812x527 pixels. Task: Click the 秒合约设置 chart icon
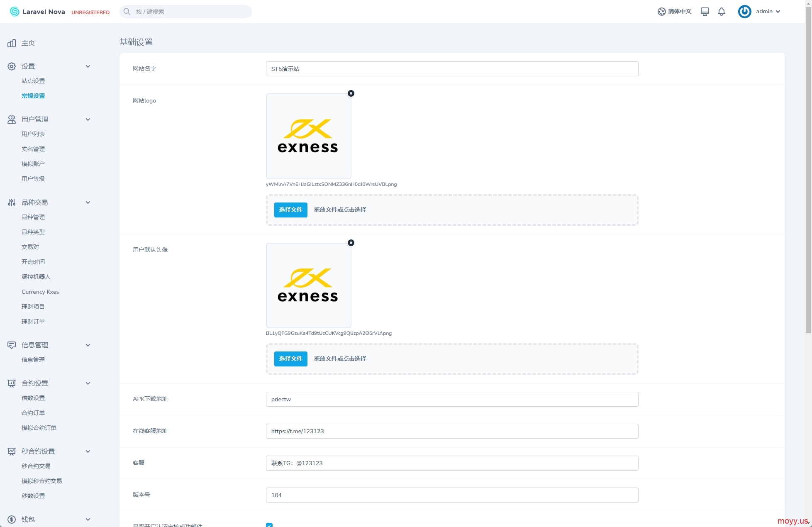(12, 451)
